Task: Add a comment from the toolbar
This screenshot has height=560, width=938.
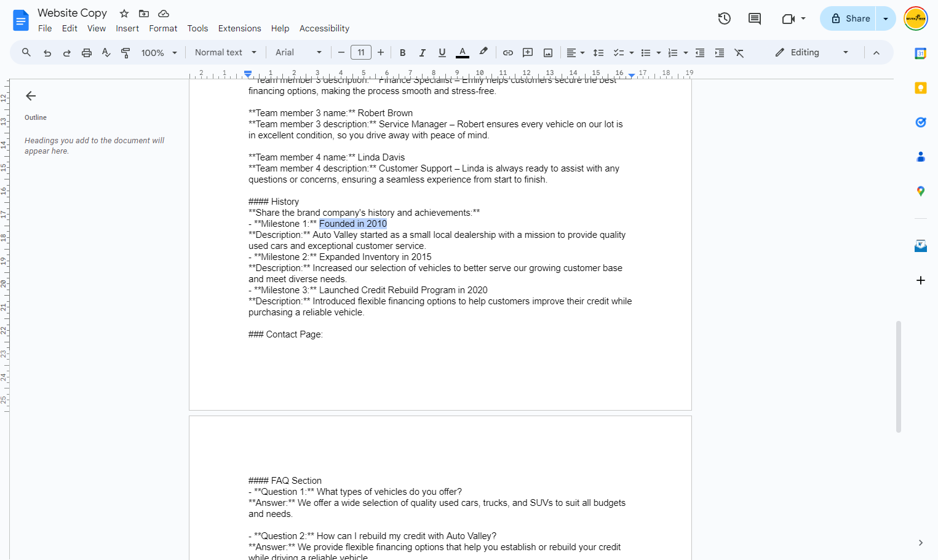Action: [x=528, y=53]
